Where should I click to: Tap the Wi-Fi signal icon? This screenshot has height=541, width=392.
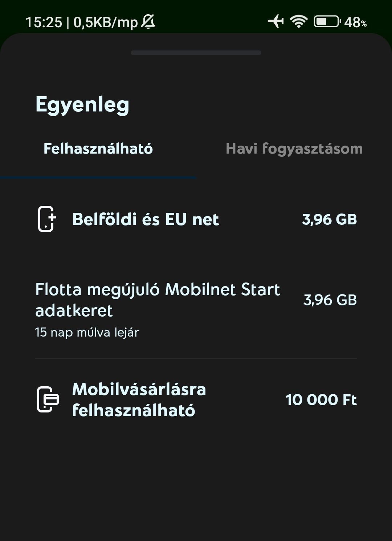(299, 21)
